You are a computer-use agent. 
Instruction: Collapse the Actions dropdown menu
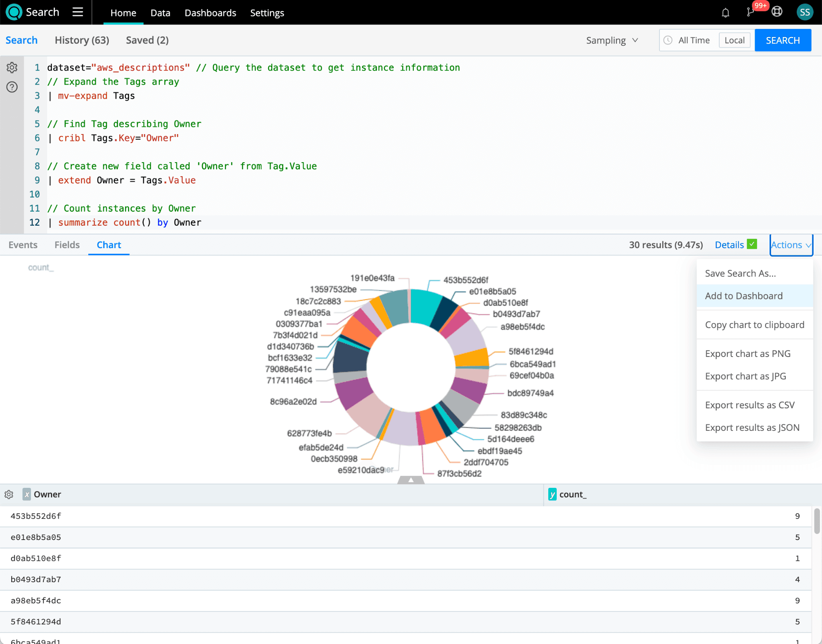point(791,245)
